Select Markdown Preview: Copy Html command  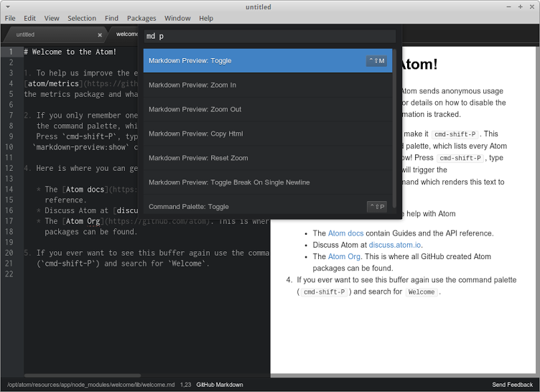pos(268,134)
